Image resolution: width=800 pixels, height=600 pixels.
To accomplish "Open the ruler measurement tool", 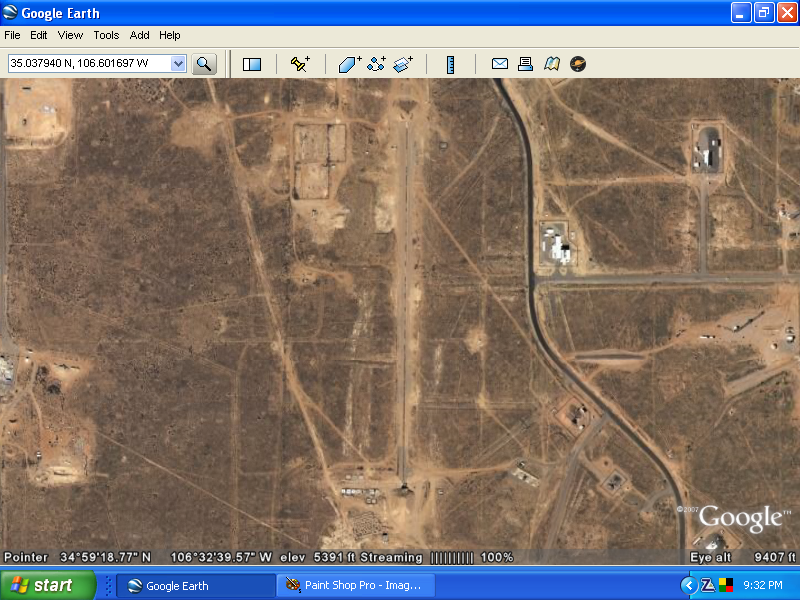I will click(451, 65).
